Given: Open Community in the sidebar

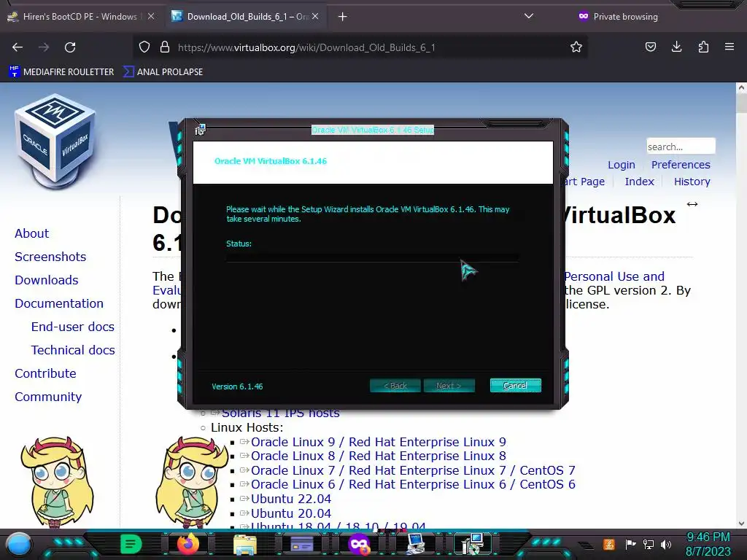Looking at the screenshot, I should pos(48,397).
